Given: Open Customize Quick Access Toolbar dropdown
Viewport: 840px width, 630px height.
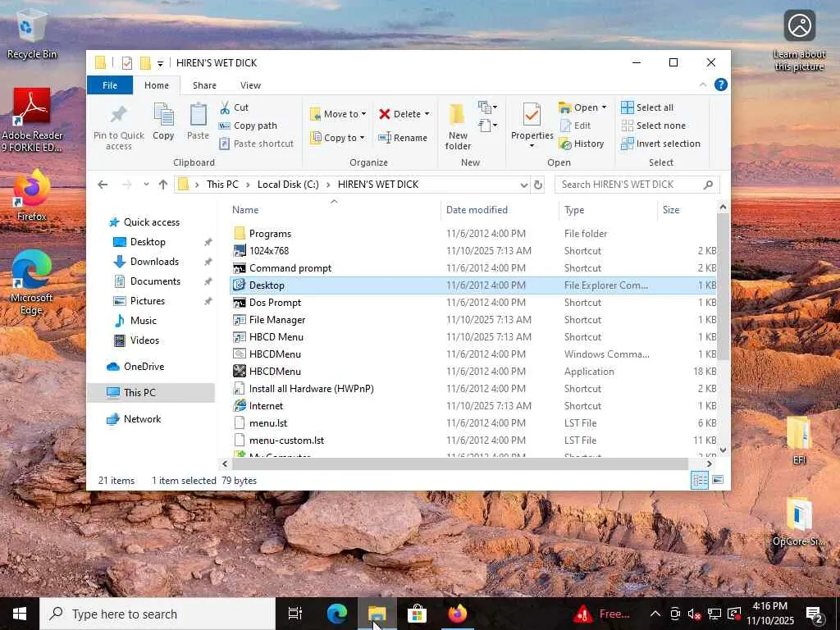Looking at the screenshot, I should 160,64.
